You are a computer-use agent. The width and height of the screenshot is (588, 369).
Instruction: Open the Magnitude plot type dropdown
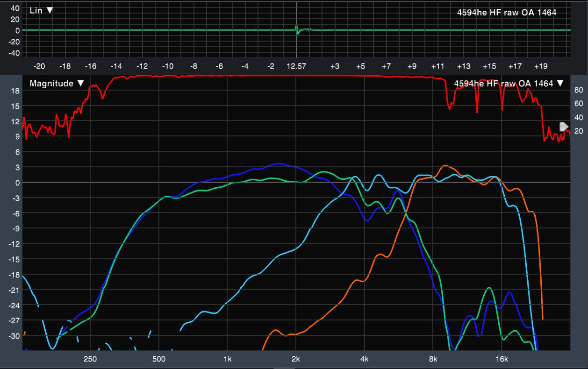pyautogui.click(x=57, y=83)
